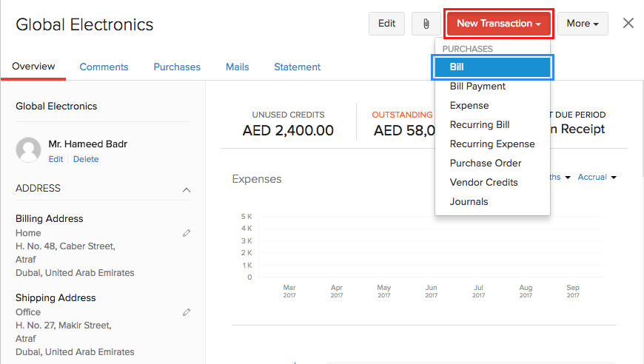Toggle the New Transaction dropdown
Image resolution: width=644 pixels, height=364 pixels.
(499, 24)
